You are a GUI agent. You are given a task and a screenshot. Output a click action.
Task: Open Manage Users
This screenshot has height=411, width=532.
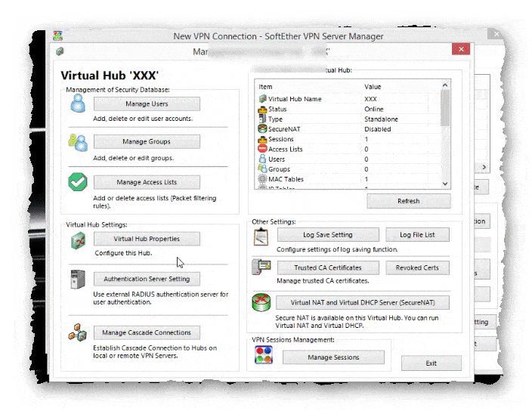(147, 104)
